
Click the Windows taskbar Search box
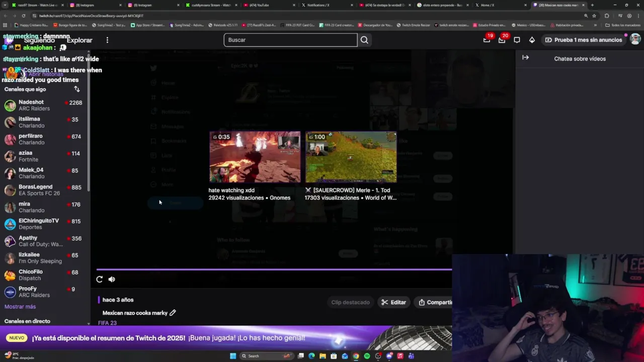(x=267, y=356)
